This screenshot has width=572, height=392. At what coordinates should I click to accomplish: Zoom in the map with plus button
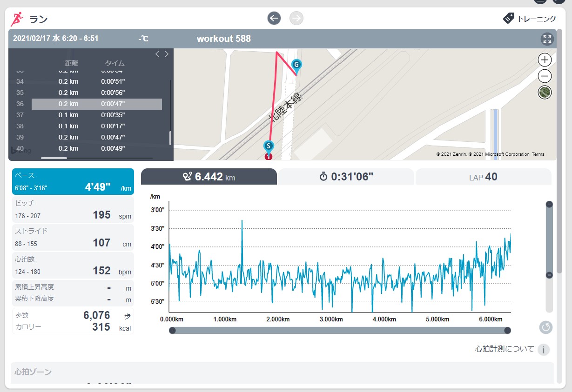click(x=545, y=60)
